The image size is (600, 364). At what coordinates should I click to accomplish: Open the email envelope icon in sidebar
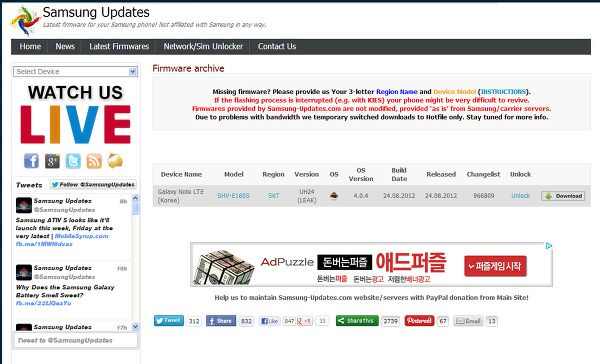(115, 161)
